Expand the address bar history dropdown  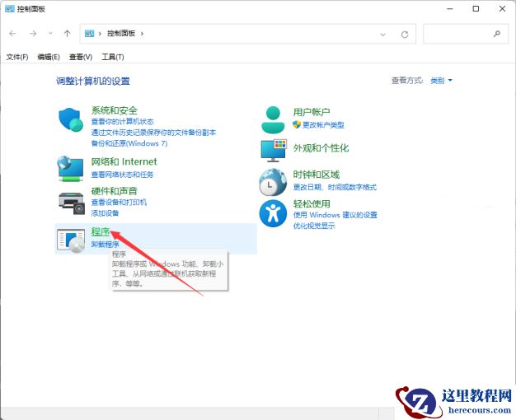(x=382, y=35)
